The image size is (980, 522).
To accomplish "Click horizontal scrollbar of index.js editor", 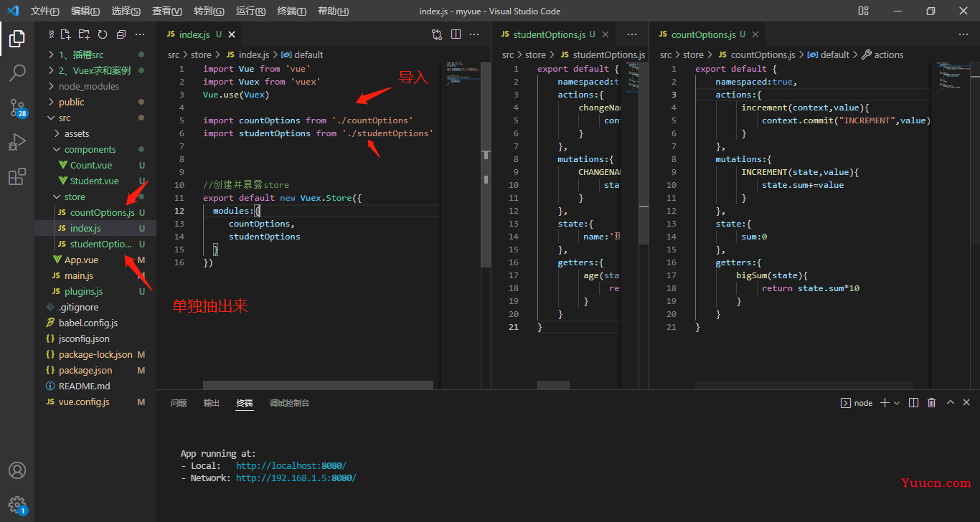I will [x=318, y=385].
